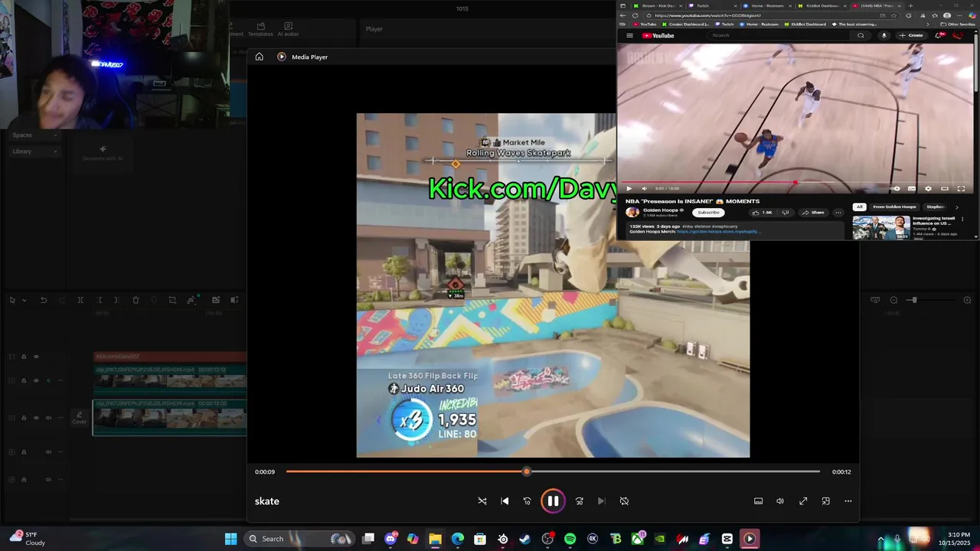Screen dimensions: 980x551
Task: Refresh the browser page
Action: tap(635, 15)
